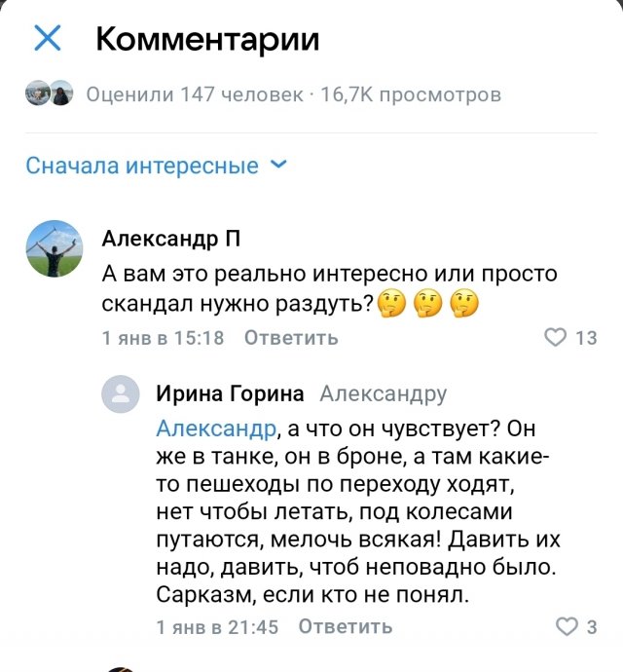Tap Ирина Горина's default avatar icon
Screen dimensions: 623x672
(x=121, y=393)
